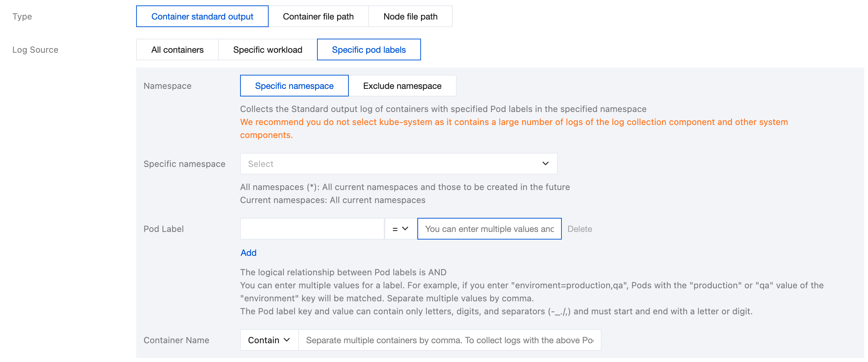Click the chevron next to Contain
Viewport: 868px width, 362px height.
pyautogui.click(x=287, y=340)
